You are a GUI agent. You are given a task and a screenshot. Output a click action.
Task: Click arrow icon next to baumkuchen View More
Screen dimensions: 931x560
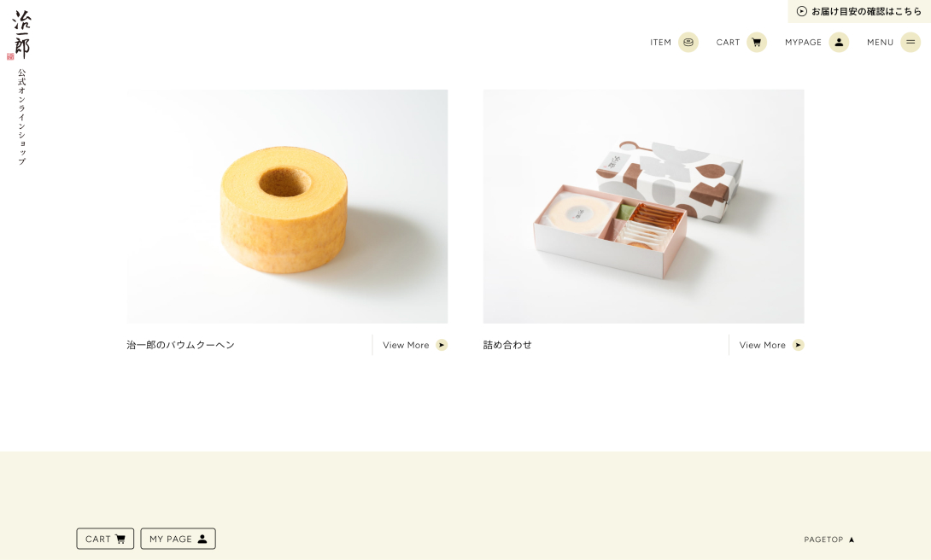442,345
